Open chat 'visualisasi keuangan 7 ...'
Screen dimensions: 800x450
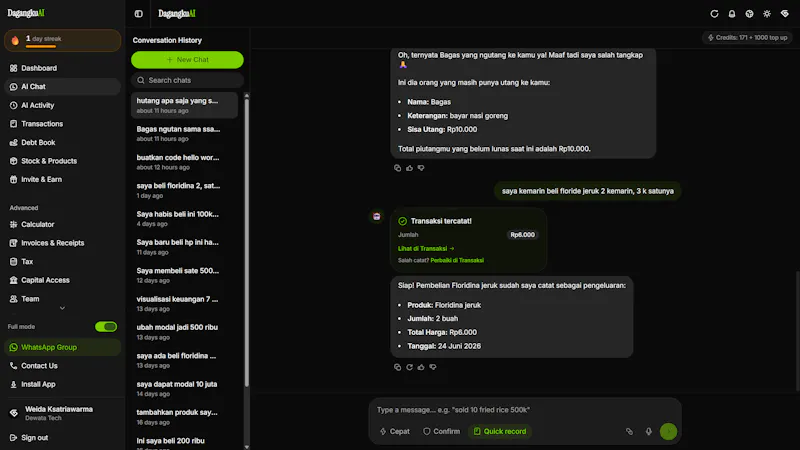[184, 304]
